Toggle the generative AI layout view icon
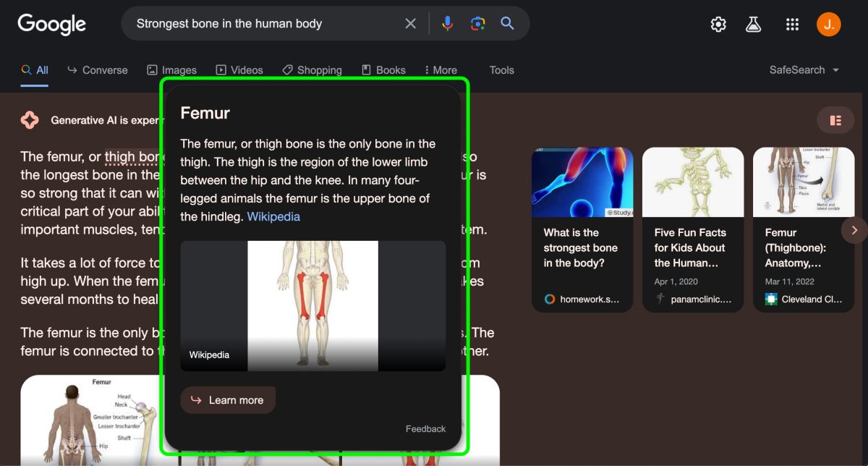This screenshot has height=466, width=868. click(835, 120)
